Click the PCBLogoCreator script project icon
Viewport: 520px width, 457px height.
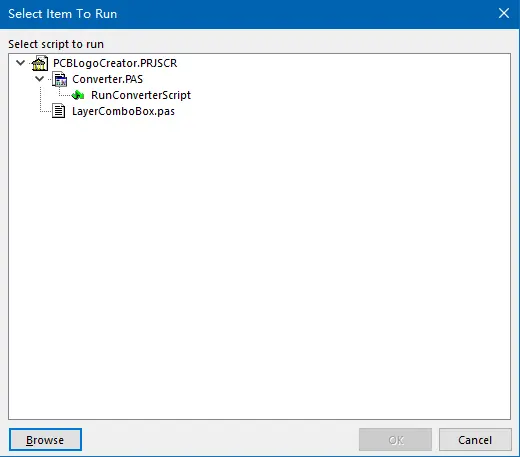tap(39, 63)
